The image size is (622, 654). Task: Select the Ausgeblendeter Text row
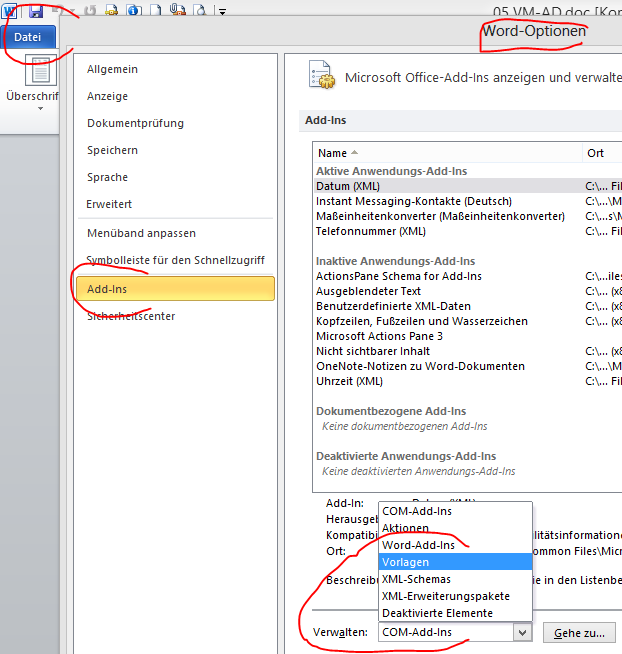point(467,291)
